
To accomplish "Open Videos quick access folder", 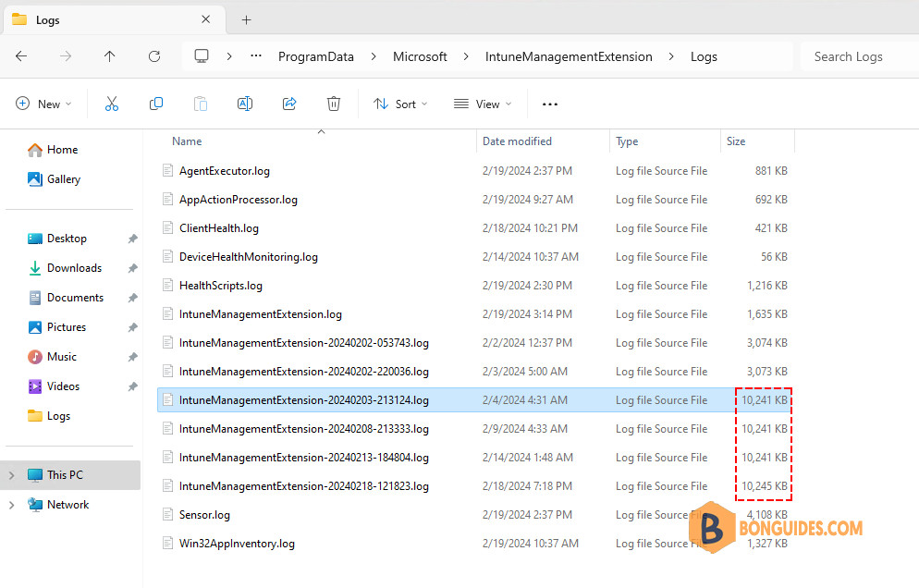I will point(54,386).
